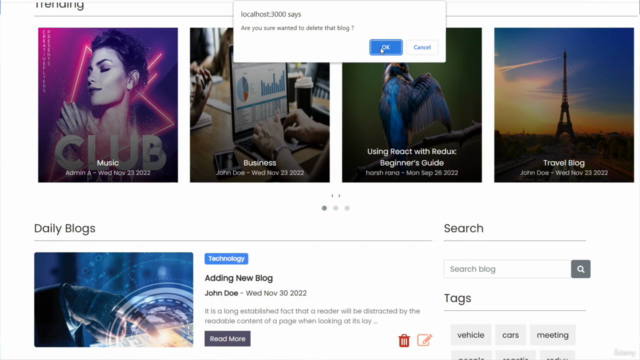This screenshot has width=640, height=360.
Task: Focus the Search blog input field
Action: tap(507, 269)
